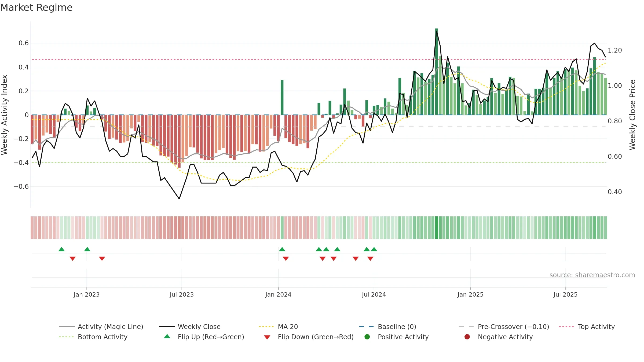Click the 1.20 tick on the right price axis
644x362 pixels.
(x=615, y=50)
